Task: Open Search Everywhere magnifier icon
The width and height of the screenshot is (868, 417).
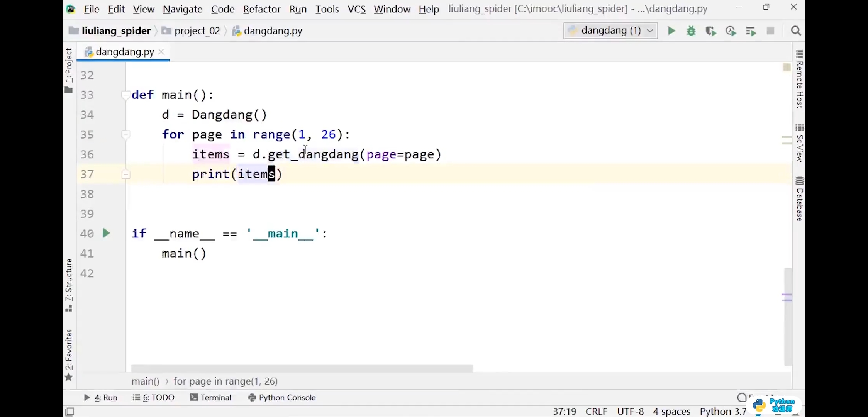Action: pyautogui.click(x=796, y=31)
